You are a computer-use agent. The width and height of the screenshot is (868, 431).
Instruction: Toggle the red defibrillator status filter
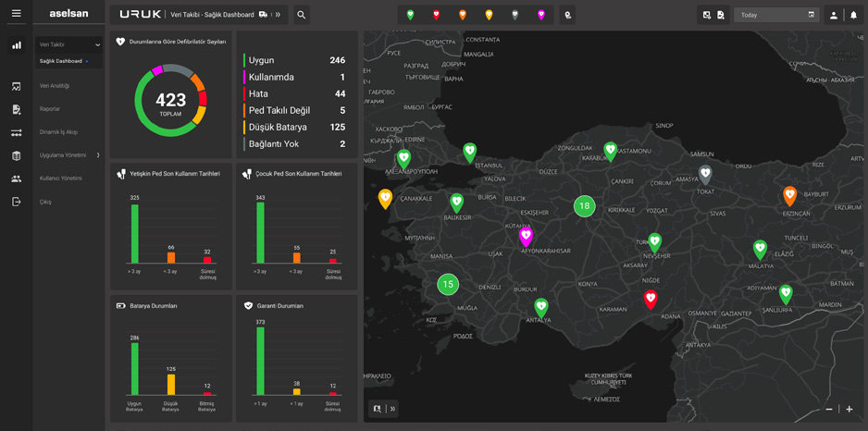point(436,16)
